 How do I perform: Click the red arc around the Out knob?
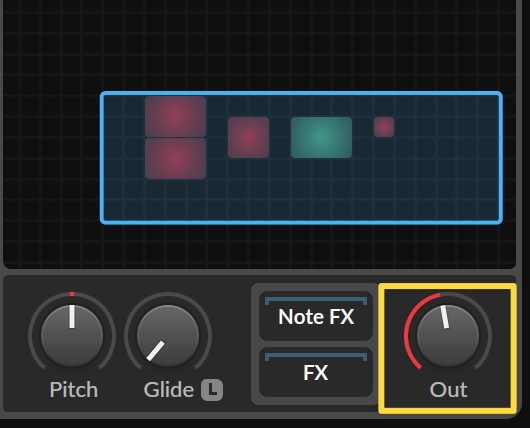coord(408,326)
